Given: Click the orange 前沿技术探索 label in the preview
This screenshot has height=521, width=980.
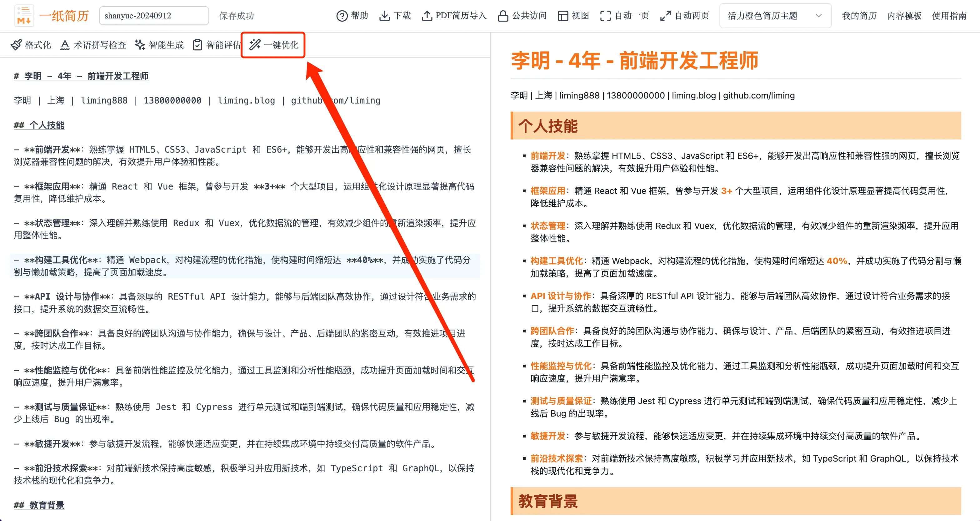Looking at the screenshot, I should pos(557,458).
